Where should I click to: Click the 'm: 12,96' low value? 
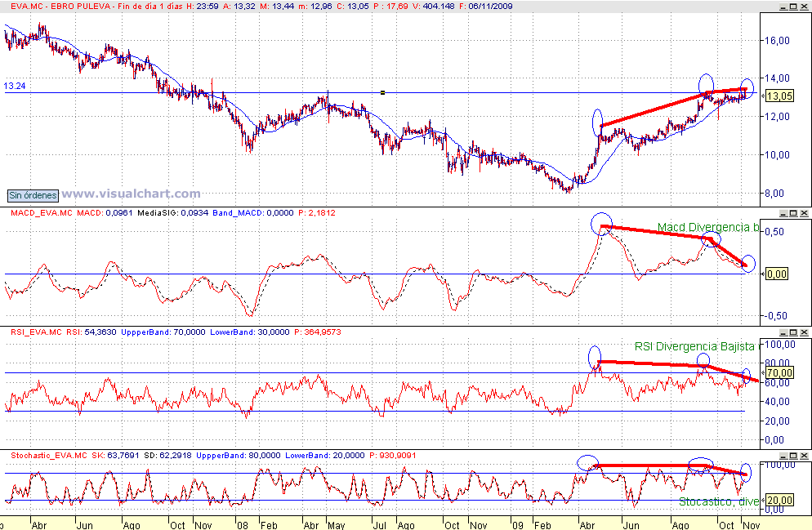315,7
